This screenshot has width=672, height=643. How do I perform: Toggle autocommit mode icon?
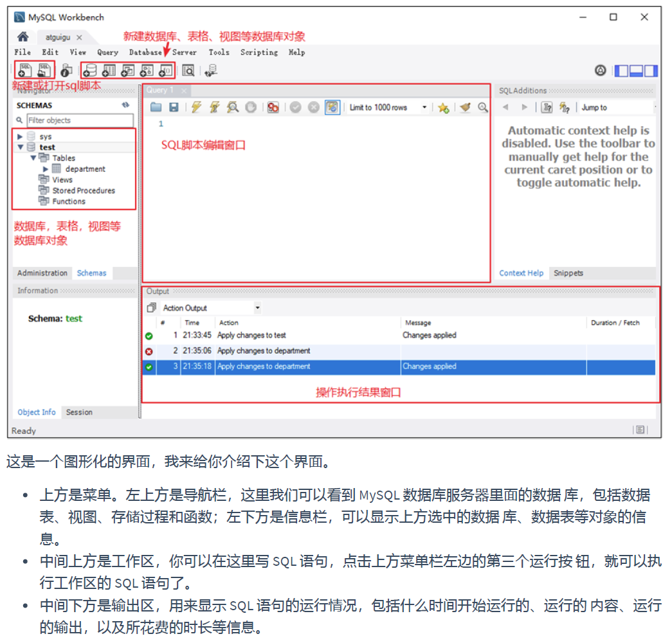(332, 107)
